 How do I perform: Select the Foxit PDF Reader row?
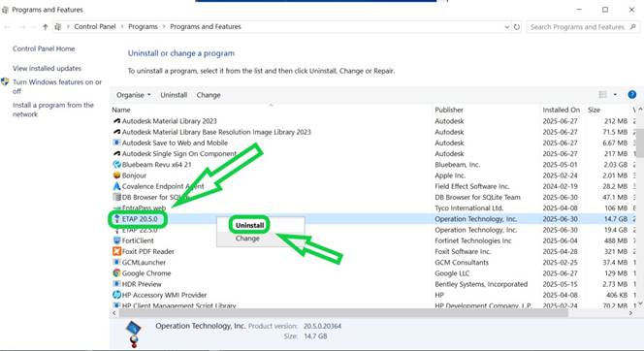(373, 251)
